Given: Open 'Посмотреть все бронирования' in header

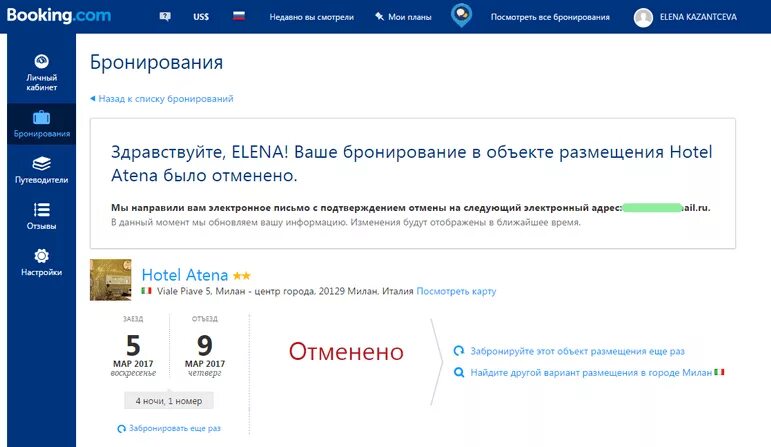Looking at the screenshot, I should pos(550,17).
